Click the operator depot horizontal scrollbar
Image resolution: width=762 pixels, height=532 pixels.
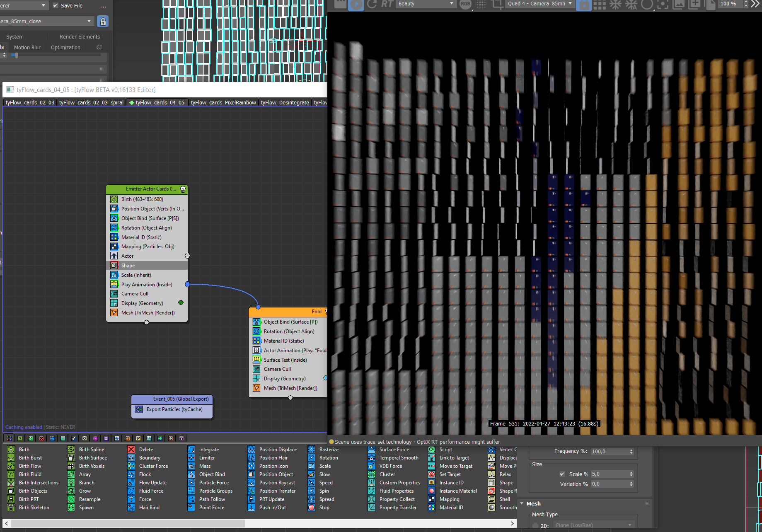tap(128, 524)
